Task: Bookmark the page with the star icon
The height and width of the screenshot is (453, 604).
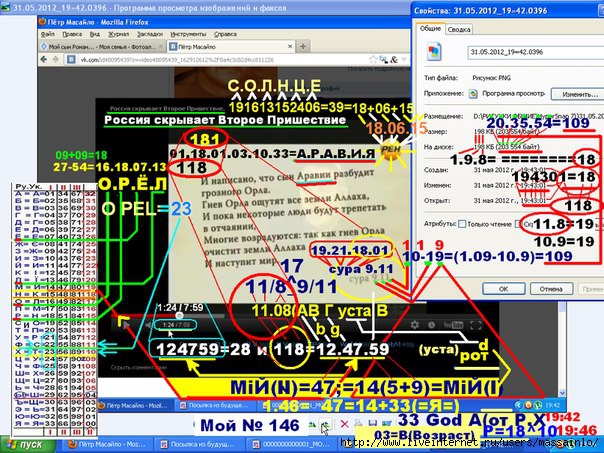Action: coord(372,59)
